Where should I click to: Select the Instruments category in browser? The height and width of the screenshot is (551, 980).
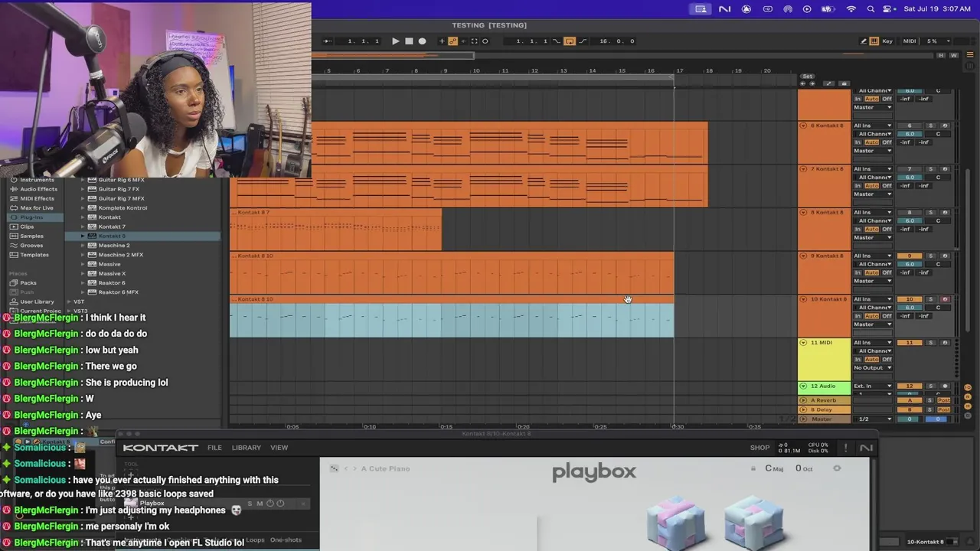tap(37, 180)
